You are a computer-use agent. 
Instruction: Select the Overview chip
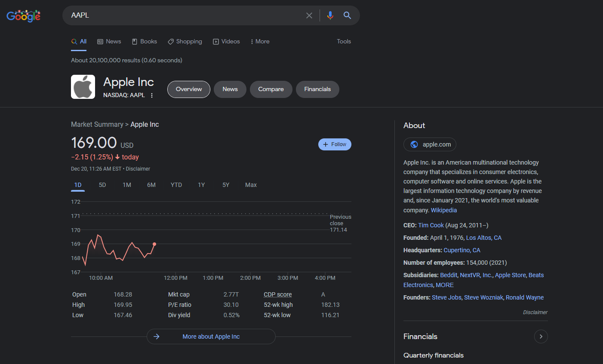(189, 89)
